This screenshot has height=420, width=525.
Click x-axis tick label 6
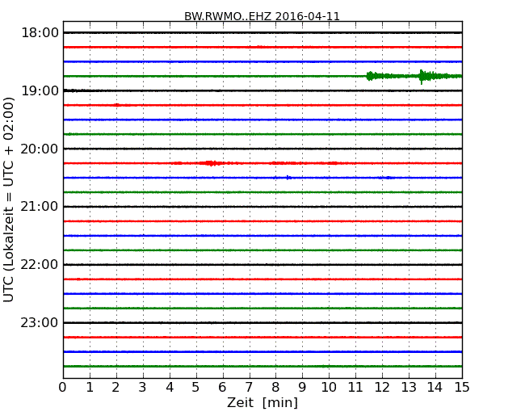point(222,388)
